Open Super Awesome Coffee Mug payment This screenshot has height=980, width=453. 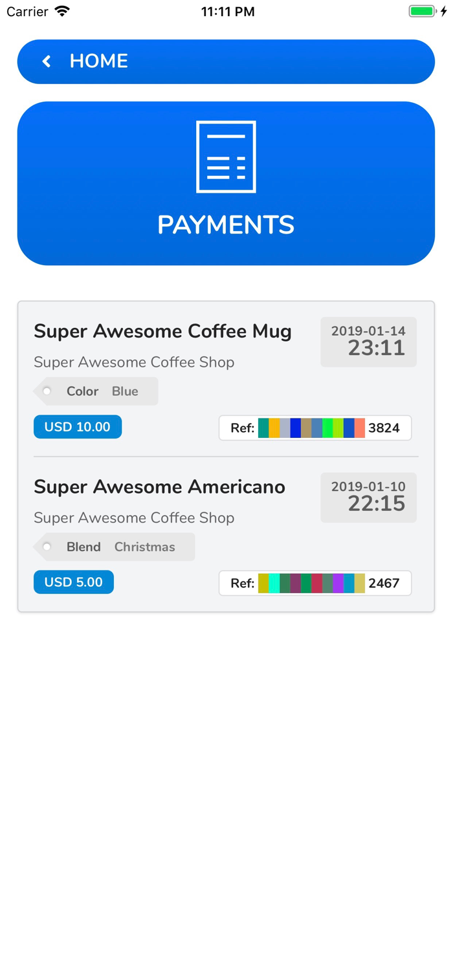pos(226,379)
